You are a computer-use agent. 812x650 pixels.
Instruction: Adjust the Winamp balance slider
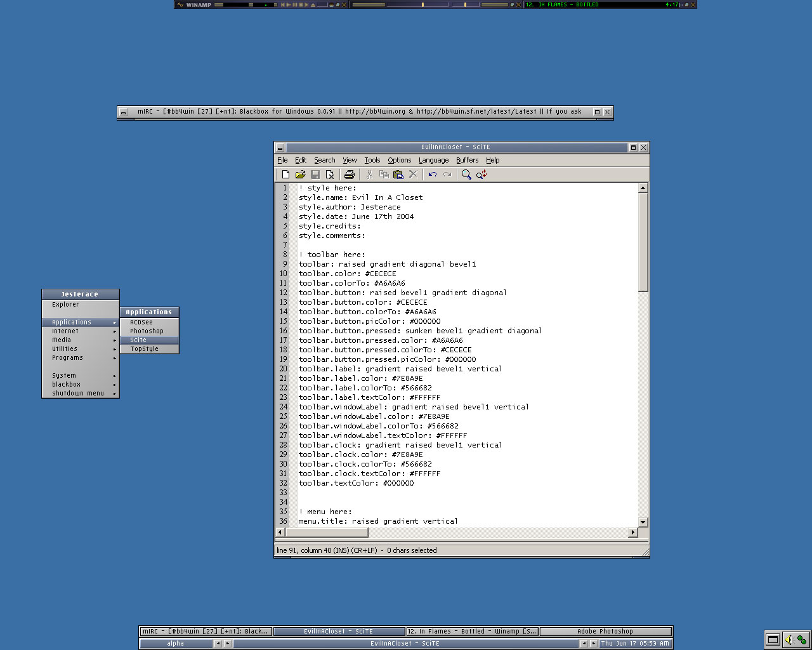(466, 4)
